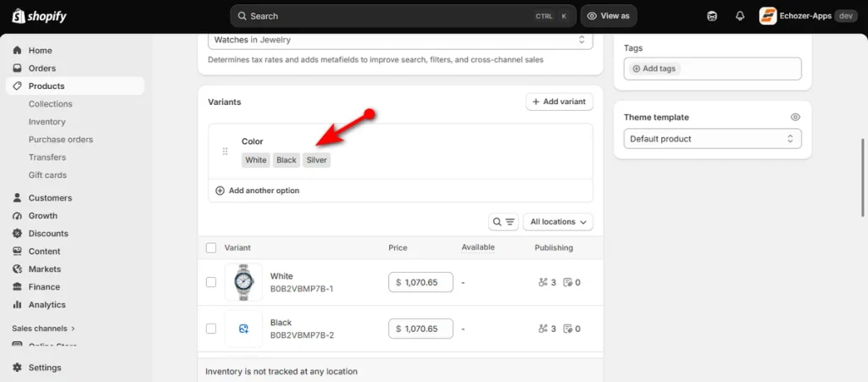Click the Discounts badge icon

[x=17, y=233]
